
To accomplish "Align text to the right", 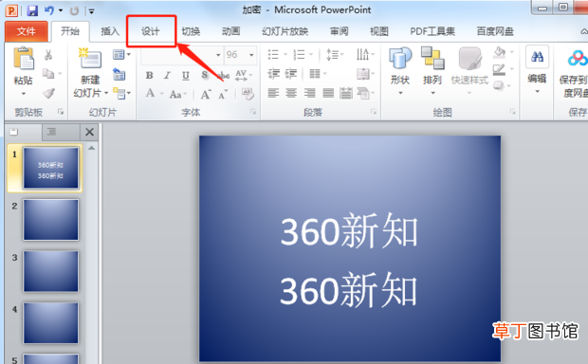I will [310, 93].
